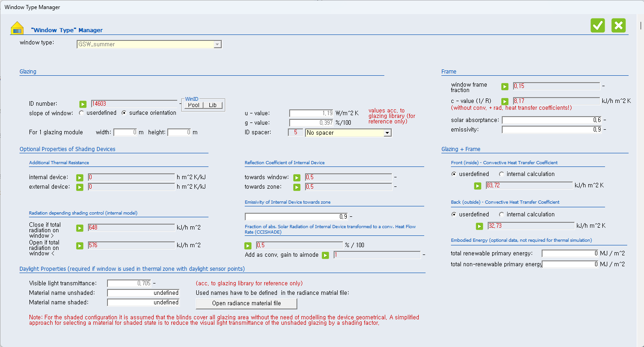Click green arrow for towards window reflection
Screen dimensions: 644x347
297,178
